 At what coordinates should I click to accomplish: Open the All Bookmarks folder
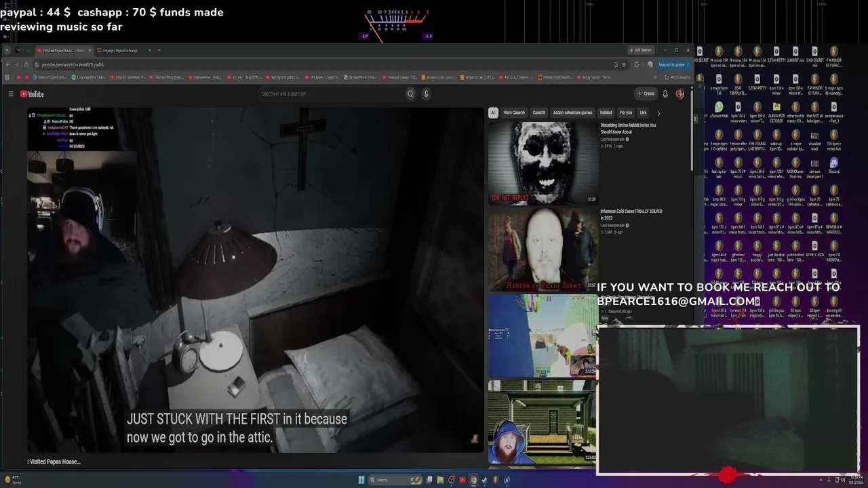(677, 77)
